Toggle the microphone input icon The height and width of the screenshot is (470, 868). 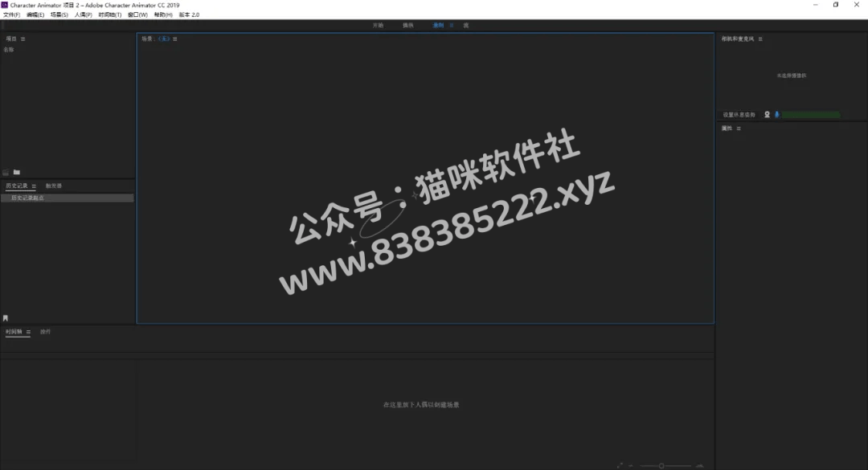point(776,115)
